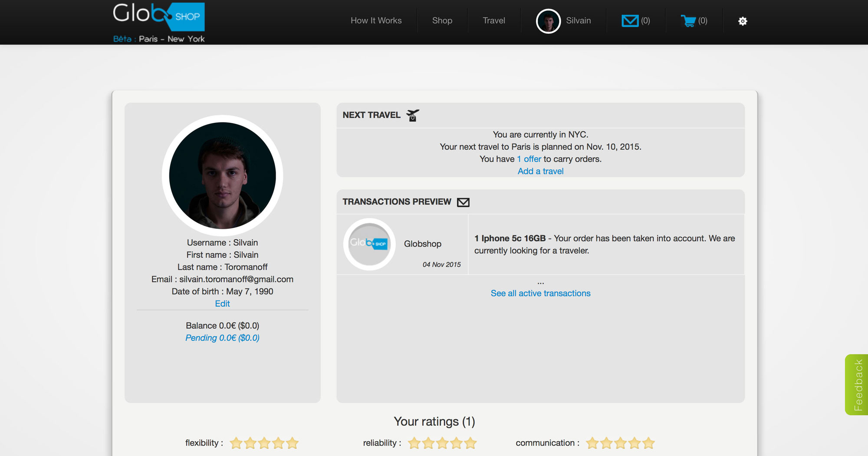
Task: Open the messages envelope icon
Action: (630, 20)
